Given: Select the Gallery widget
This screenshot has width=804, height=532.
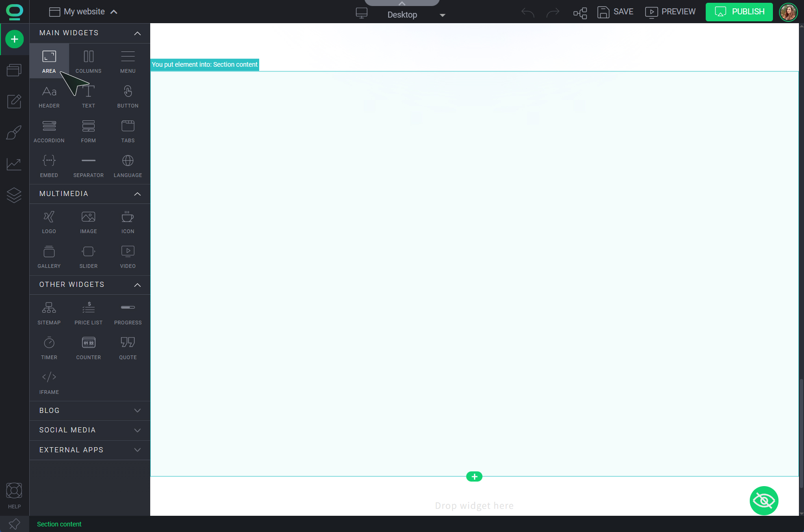Looking at the screenshot, I should tap(49, 257).
